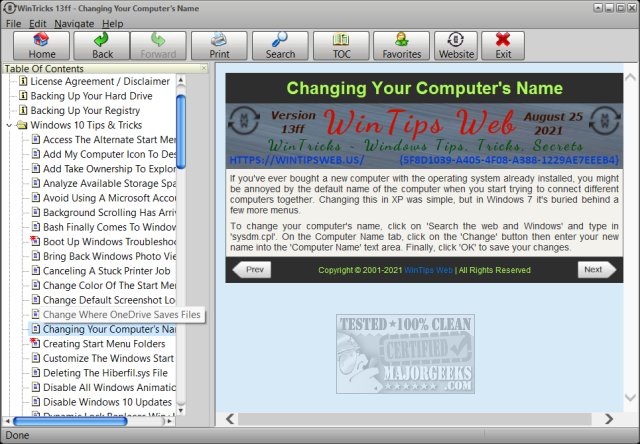Click page icon of Canceling A Stuck Printer Job
640x444 pixels.
(x=36, y=271)
